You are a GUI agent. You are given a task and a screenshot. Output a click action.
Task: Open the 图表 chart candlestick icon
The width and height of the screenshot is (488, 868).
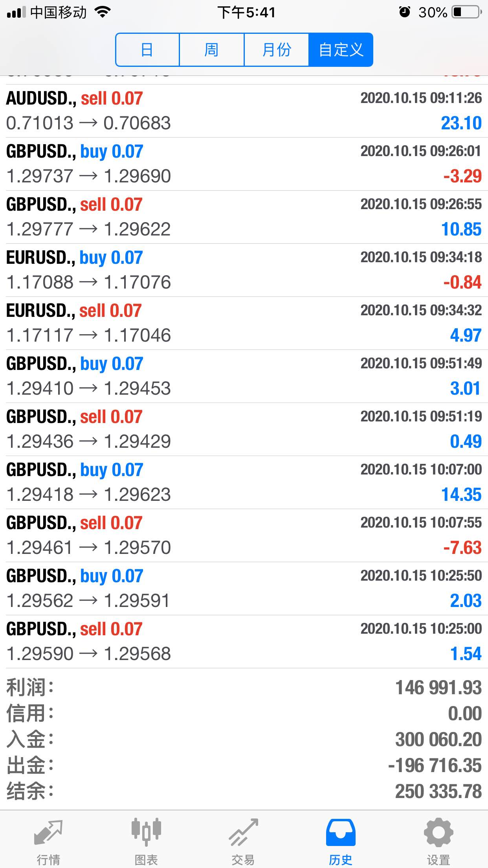[x=146, y=833]
